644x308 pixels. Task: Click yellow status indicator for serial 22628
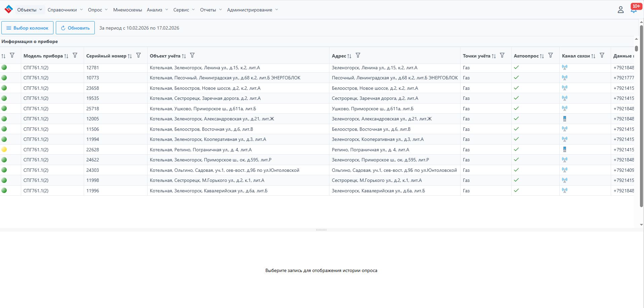[x=4, y=150]
